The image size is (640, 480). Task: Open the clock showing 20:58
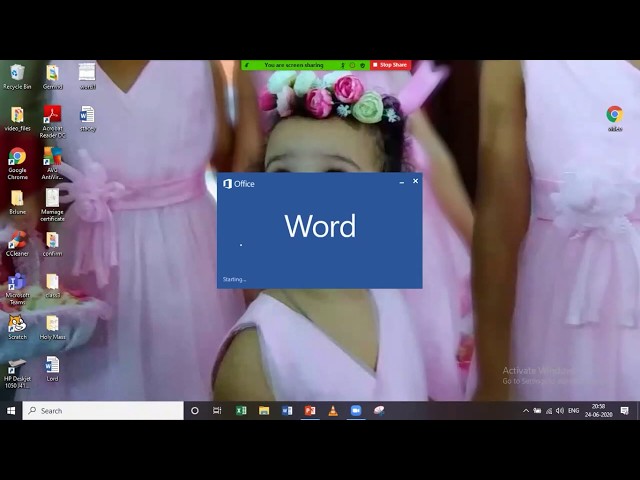[598, 411]
